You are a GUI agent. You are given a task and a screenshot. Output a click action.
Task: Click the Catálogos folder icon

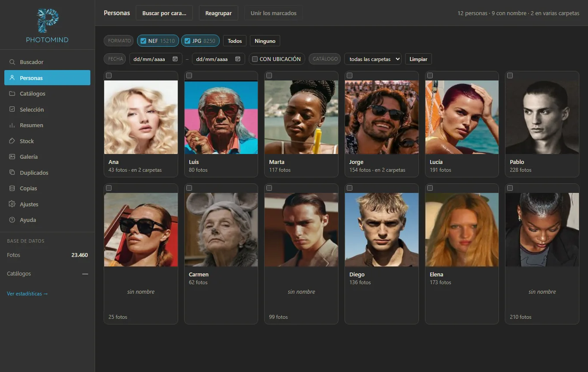point(12,93)
